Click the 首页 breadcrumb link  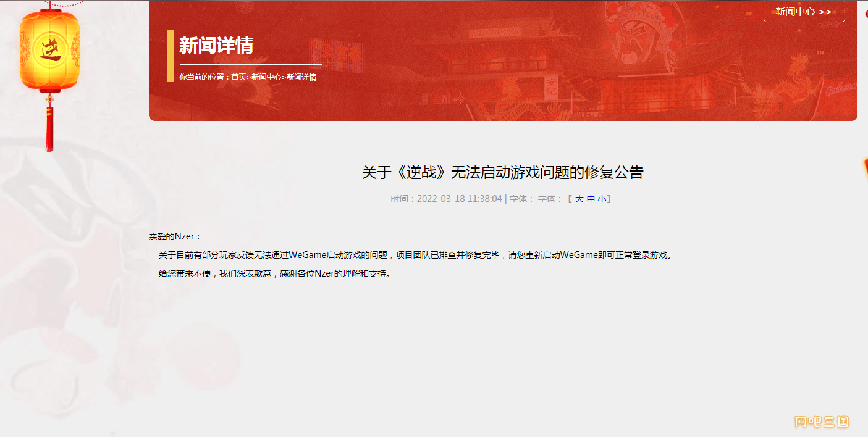click(x=238, y=77)
